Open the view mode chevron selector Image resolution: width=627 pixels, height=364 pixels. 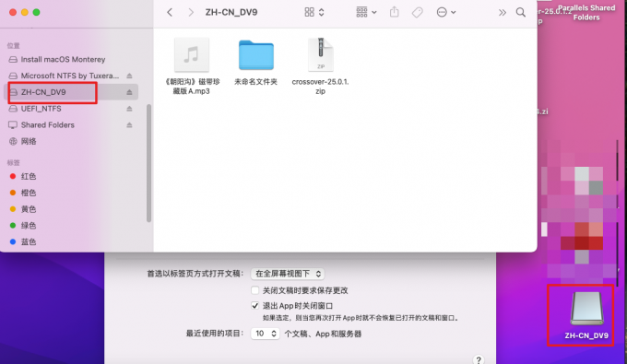coord(321,12)
